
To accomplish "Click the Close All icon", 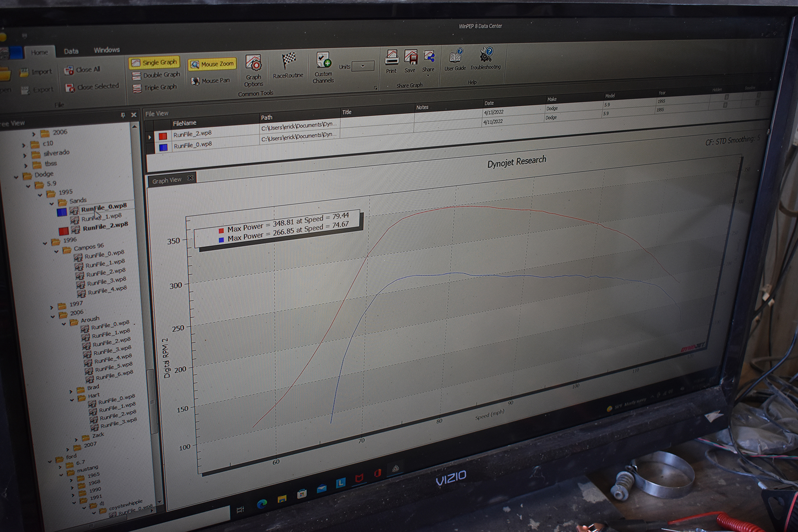I will (69, 70).
